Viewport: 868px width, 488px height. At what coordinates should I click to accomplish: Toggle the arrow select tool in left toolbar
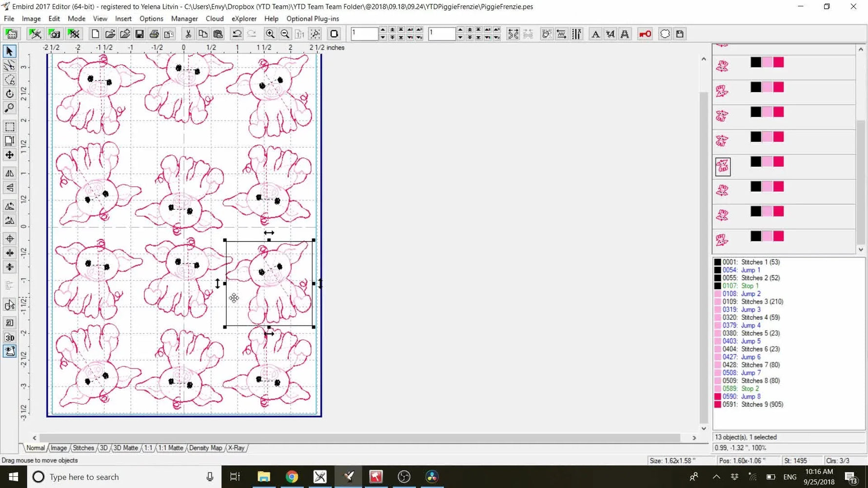(x=9, y=51)
